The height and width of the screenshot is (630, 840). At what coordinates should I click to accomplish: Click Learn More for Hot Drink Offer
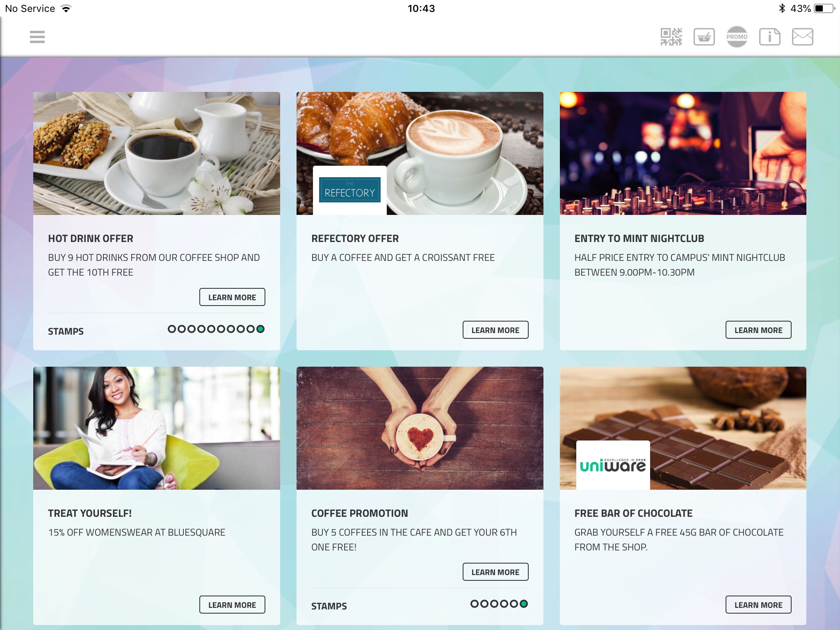pyautogui.click(x=232, y=297)
